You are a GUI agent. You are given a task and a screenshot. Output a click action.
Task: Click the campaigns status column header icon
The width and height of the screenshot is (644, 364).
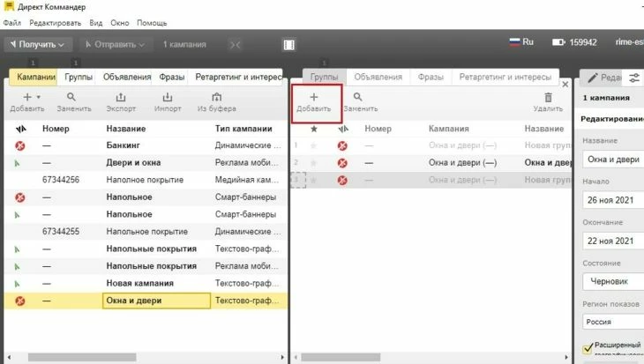20,130
